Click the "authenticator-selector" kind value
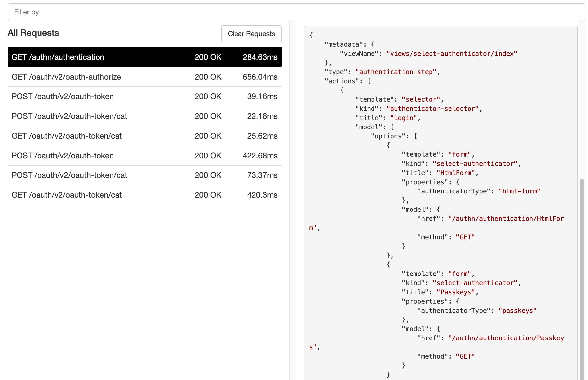This screenshot has height=380, width=588. (432, 109)
